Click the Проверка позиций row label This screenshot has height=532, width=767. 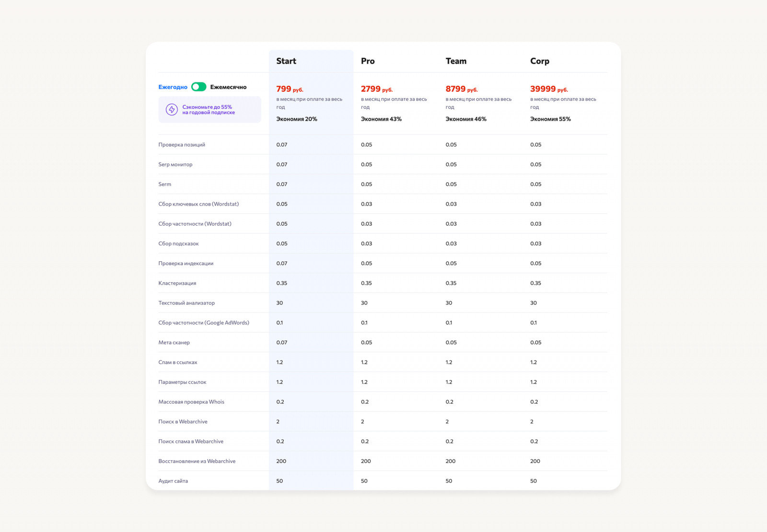pyautogui.click(x=182, y=145)
